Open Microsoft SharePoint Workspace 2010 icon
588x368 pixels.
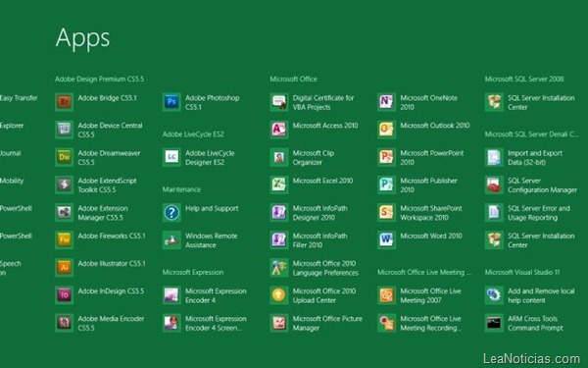point(387,212)
